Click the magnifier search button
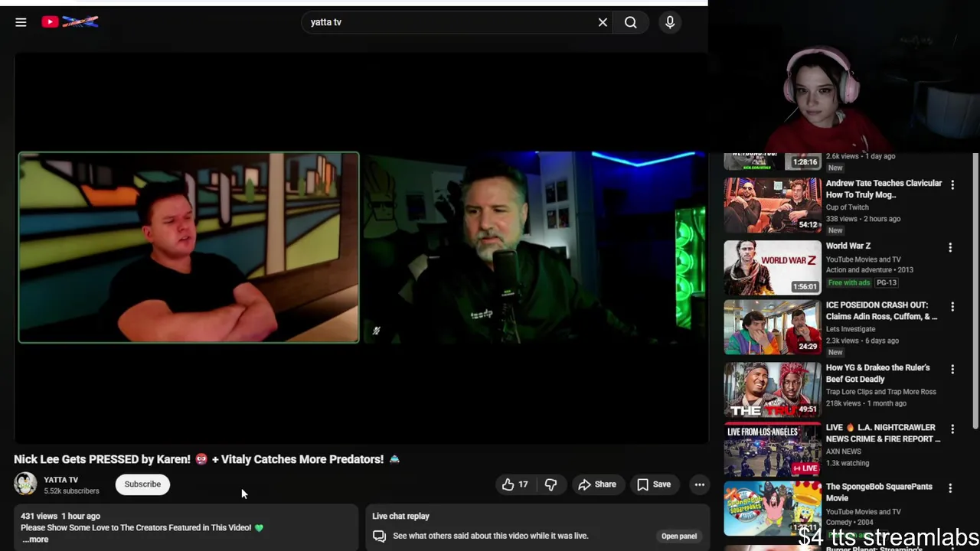Image resolution: width=980 pixels, height=551 pixels. 631,22
